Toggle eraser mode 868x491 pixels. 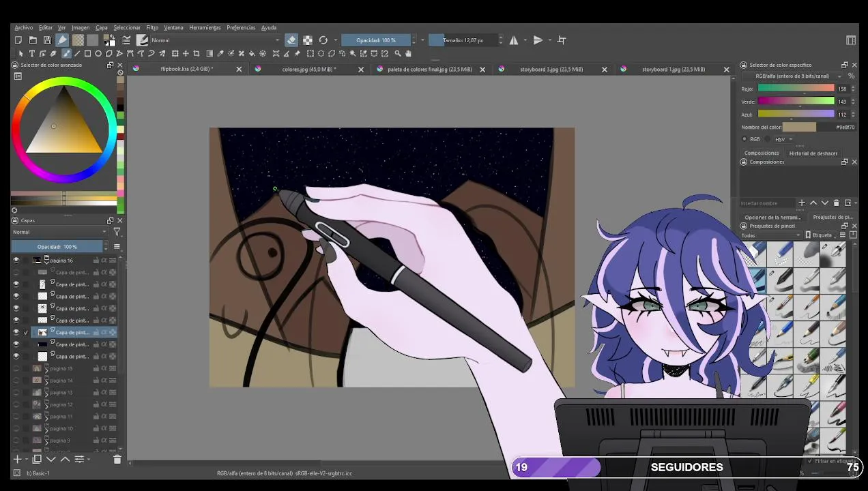pyautogui.click(x=291, y=40)
